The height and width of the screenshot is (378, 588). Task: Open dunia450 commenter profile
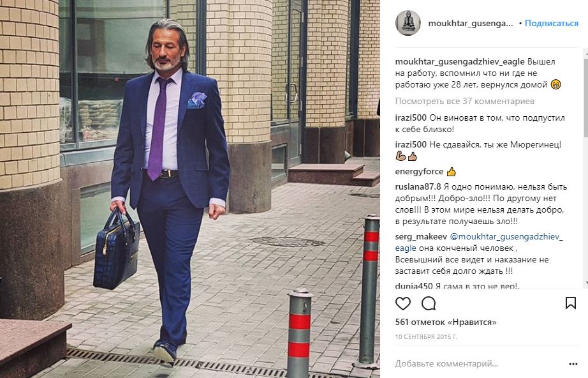point(414,286)
